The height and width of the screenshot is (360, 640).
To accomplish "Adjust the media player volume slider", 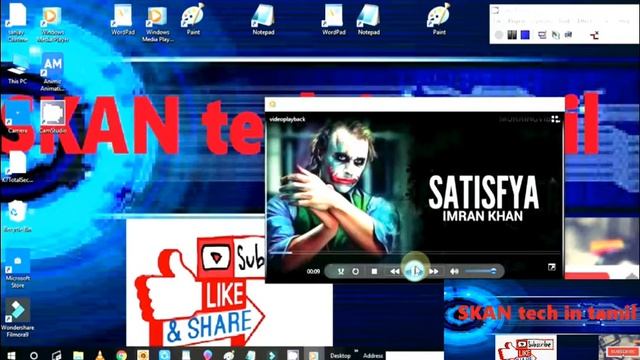I will [x=481, y=271].
